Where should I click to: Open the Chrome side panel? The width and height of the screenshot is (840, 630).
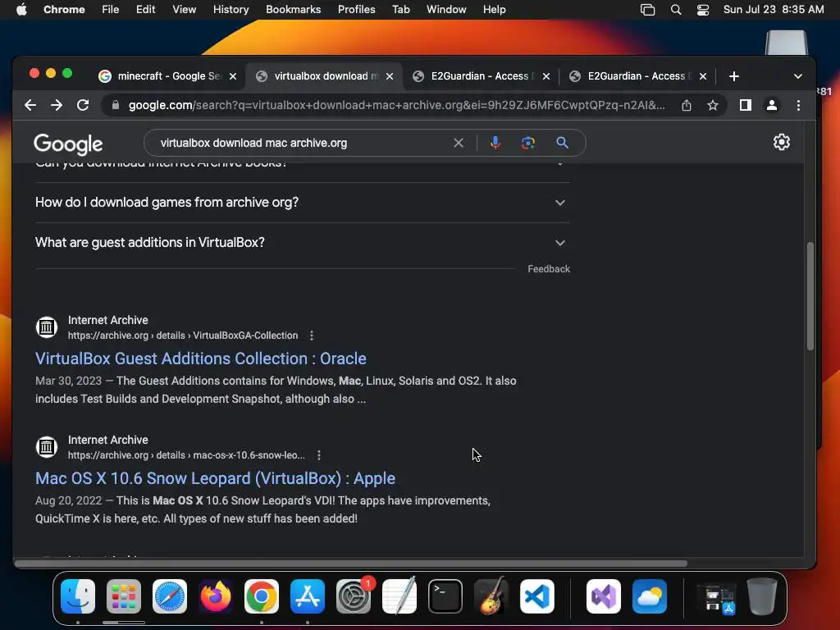point(745,105)
